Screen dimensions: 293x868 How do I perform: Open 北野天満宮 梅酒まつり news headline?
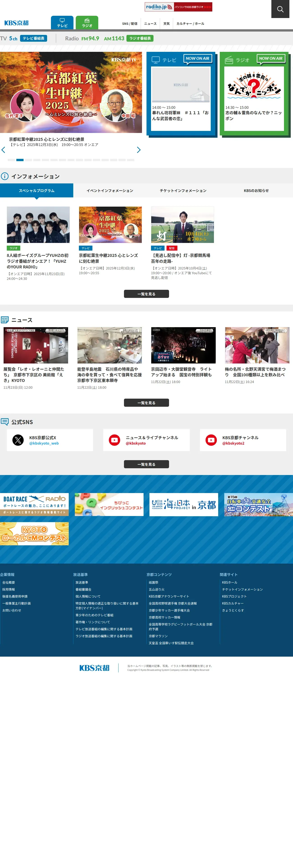(255, 372)
